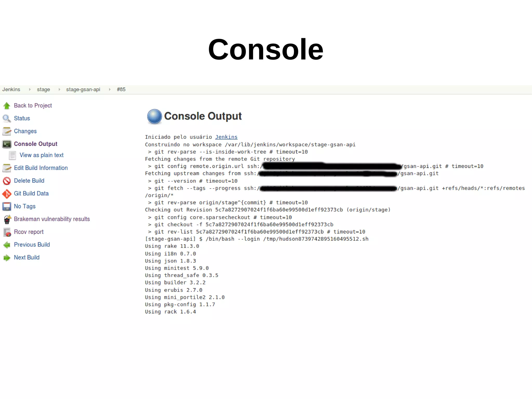Screen dimensions: 532x399
Task: Click the Previous Build left arrow icon
Action: [x=7, y=245]
